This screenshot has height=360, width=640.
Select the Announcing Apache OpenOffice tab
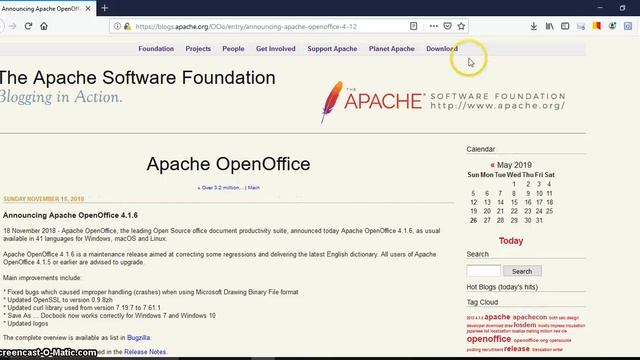coord(42,9)
